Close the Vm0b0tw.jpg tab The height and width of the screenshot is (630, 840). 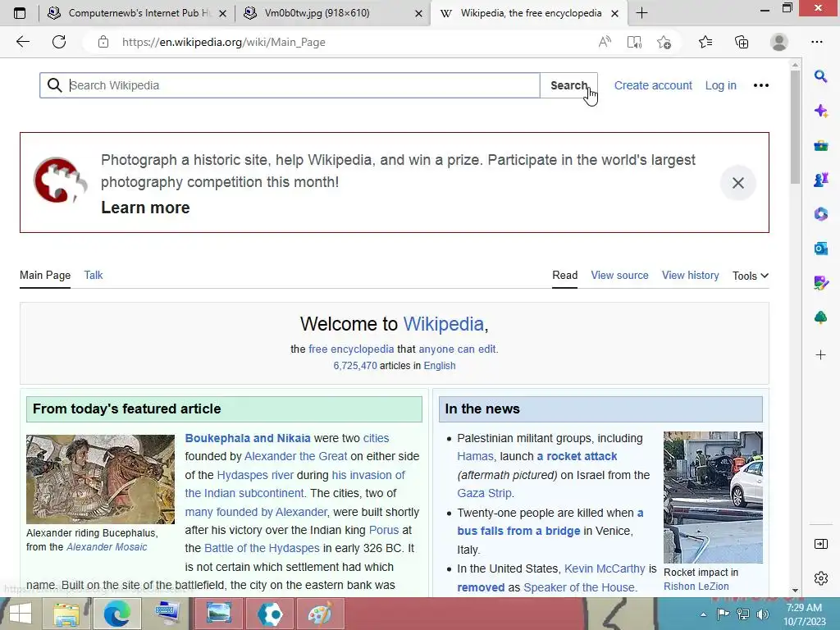[419, 13]
